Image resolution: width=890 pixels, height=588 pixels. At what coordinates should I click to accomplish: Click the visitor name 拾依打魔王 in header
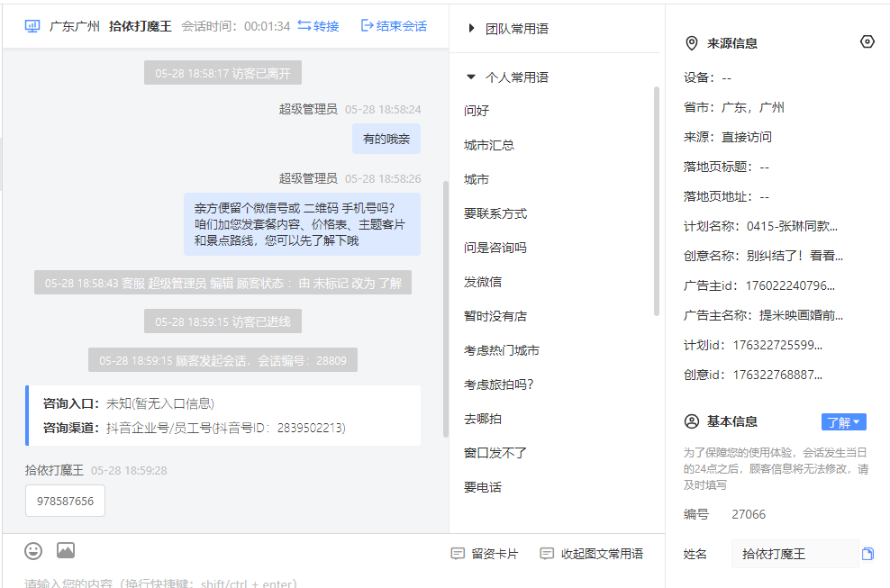pyautogui.click(x=141, y=26)
